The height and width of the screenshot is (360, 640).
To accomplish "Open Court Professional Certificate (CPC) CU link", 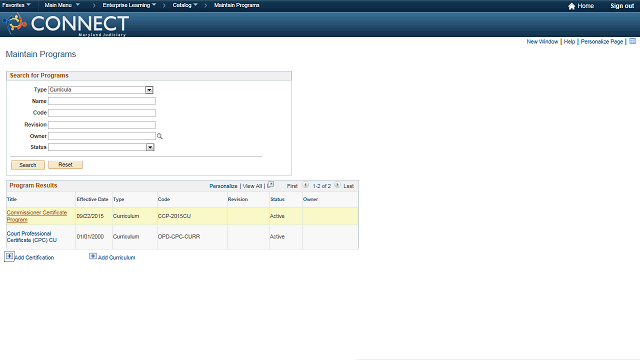I will pos(32,237).
